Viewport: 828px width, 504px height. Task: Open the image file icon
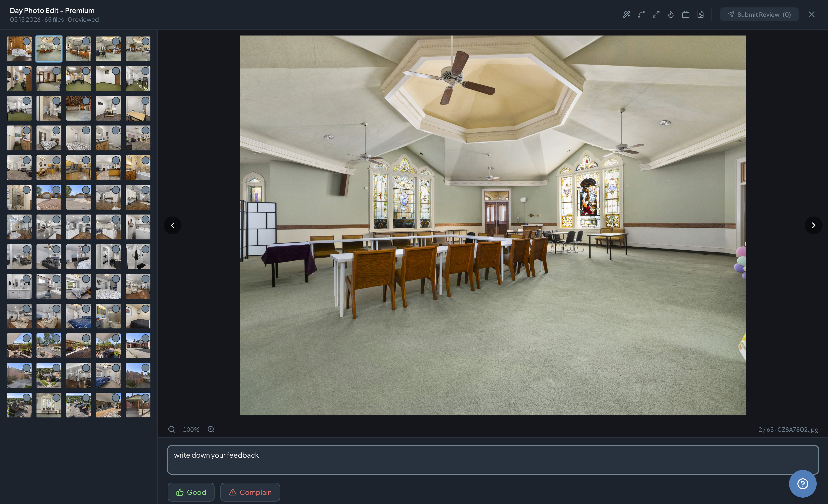tap(700, 15)
